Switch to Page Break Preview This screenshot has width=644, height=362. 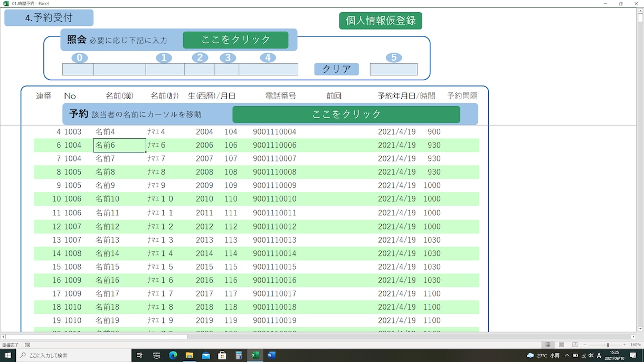[575, 345]
